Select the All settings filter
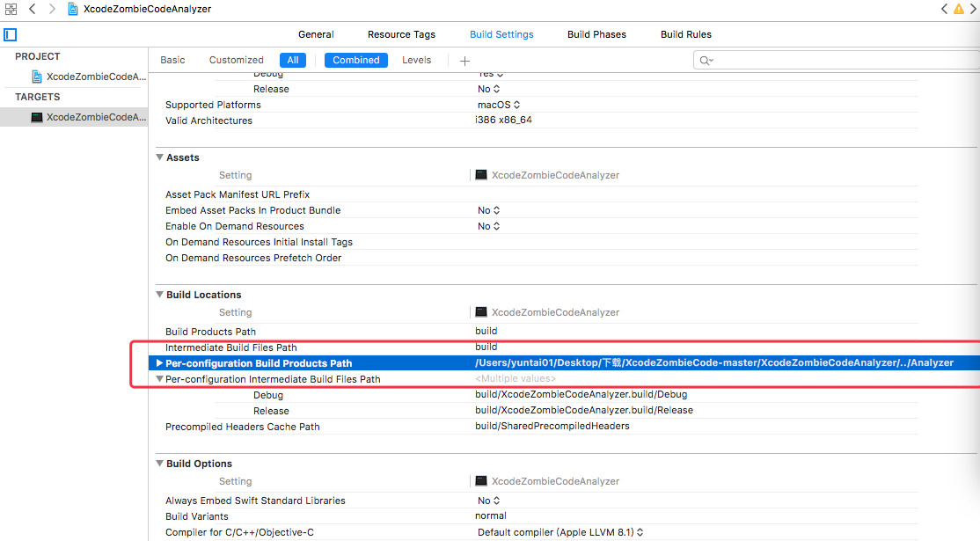This screenshot has width=980, height=541. click(x=292, y=60)
